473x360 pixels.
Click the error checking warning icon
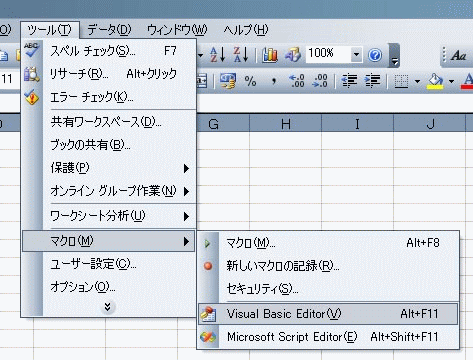[x=32, y=97]
